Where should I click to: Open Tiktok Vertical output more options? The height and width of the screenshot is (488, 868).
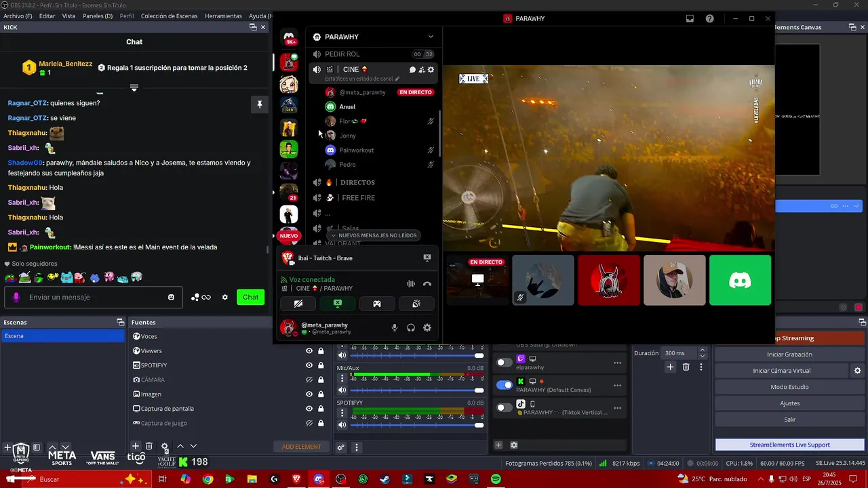(617, 408)
